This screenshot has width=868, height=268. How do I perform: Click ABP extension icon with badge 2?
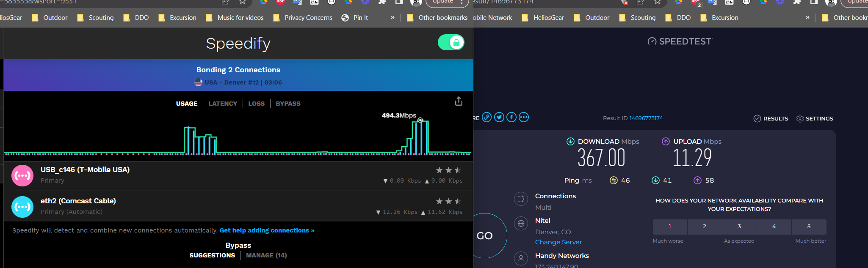tap(695, 3)
